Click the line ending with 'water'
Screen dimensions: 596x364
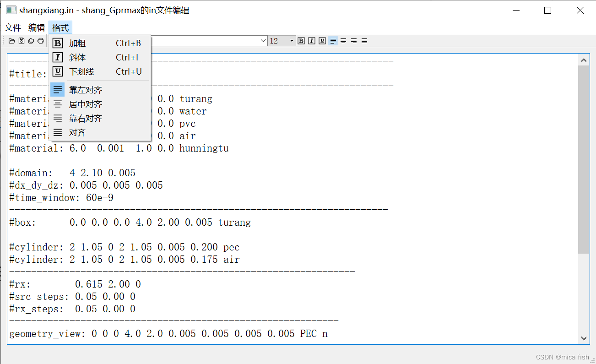(x=108, y=111)
